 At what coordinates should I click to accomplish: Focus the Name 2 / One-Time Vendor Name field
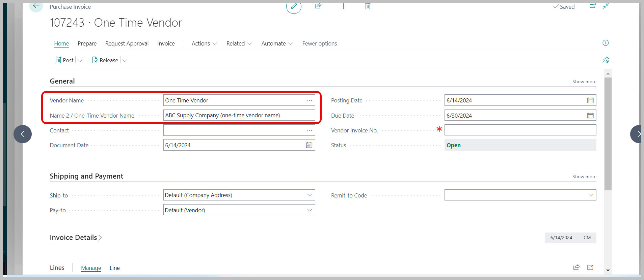(x=239, y=115)
